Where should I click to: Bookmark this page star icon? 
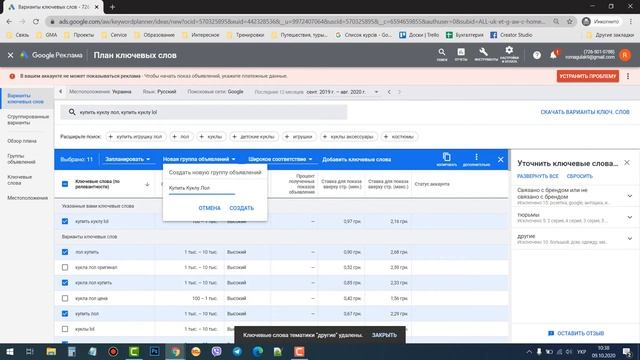click(569, 21)
